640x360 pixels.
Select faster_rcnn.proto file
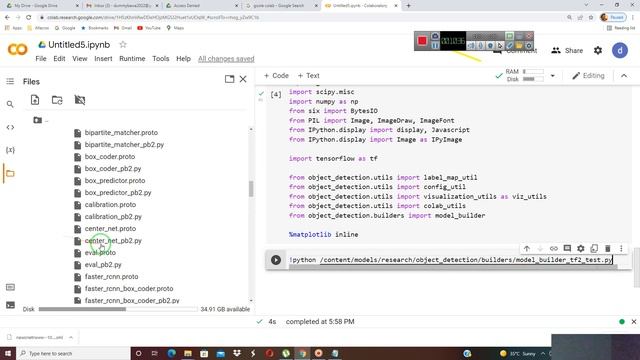pos(111,277)
